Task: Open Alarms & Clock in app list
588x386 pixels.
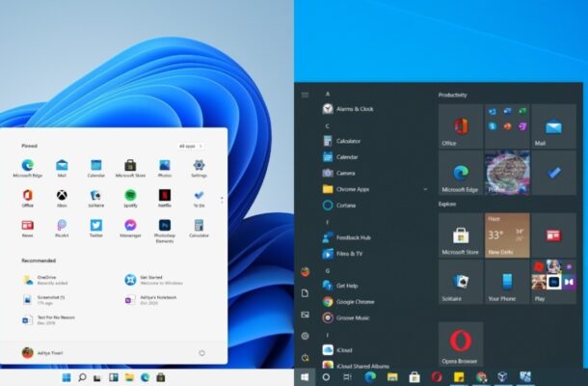Action: [348, 109]
